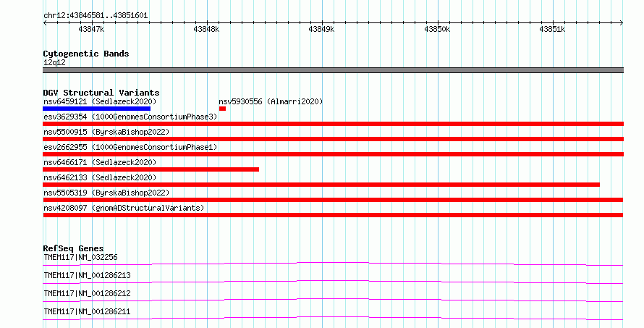Click the nsv6466171 red variant bar

click(151, 169)
